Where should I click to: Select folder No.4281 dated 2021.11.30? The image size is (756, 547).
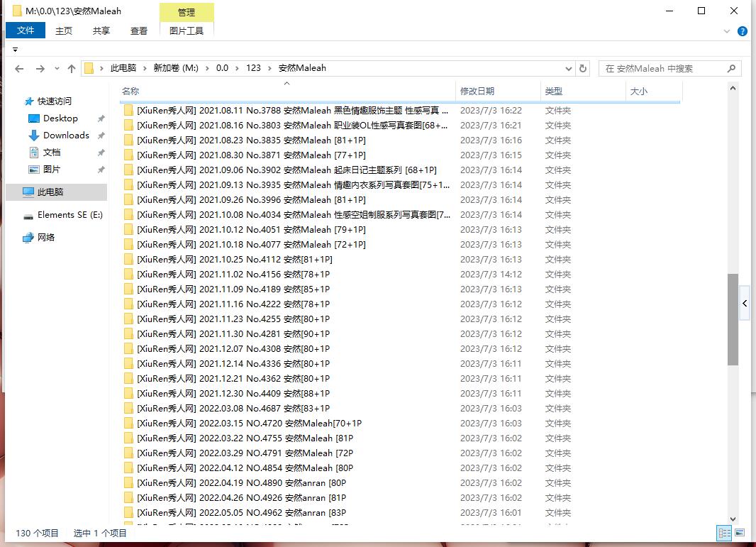pyautogui.click(x=400, y=333)
